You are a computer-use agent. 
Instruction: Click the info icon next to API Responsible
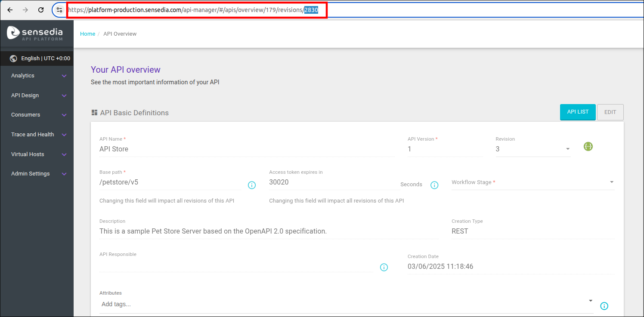[x=384, y=267]
